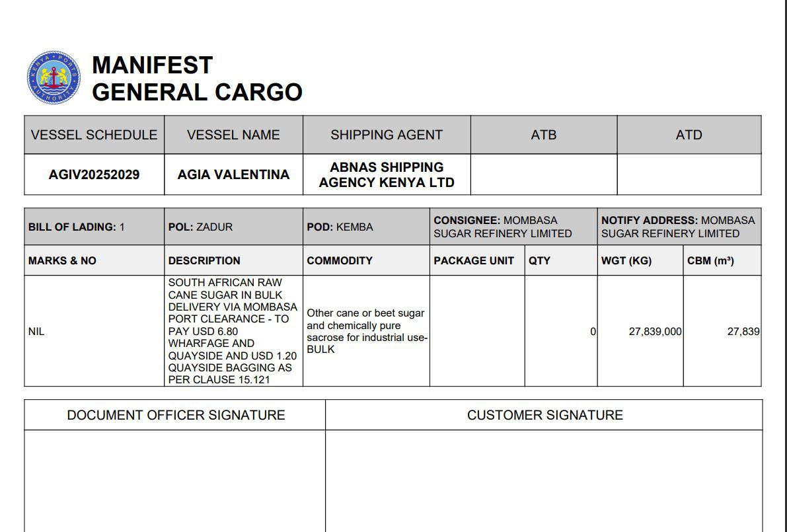
Task: Click the empty box under CUSTOMER SIGNATURE
Action: 543,480
